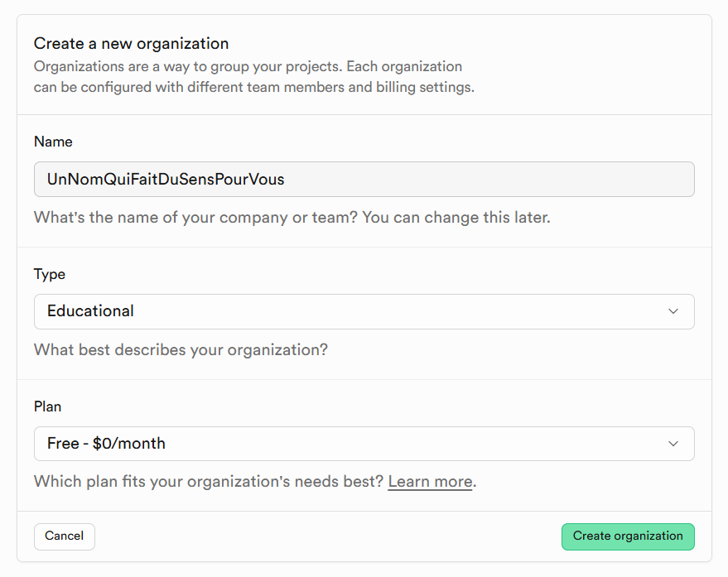Click the UnNomQuiFaitDuSensPourVous text in field
The image size is (728, 577).
[166, 179]
